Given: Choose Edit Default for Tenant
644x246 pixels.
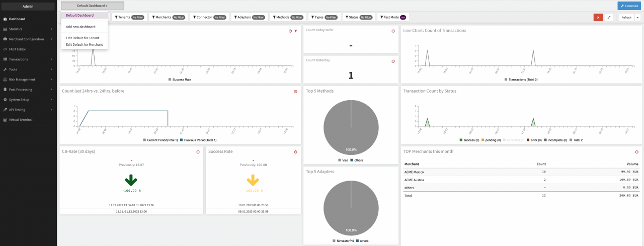Looking at the screenshot, I should (83, 38).
